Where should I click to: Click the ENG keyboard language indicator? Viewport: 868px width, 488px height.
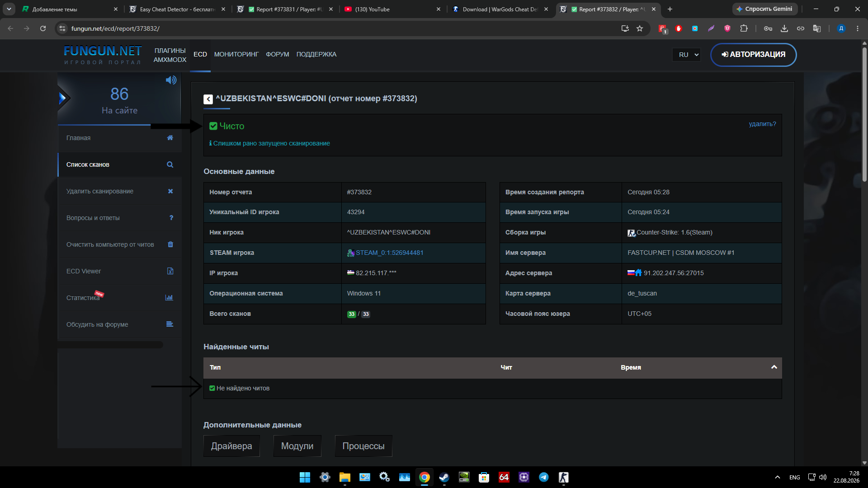[795, 478]
